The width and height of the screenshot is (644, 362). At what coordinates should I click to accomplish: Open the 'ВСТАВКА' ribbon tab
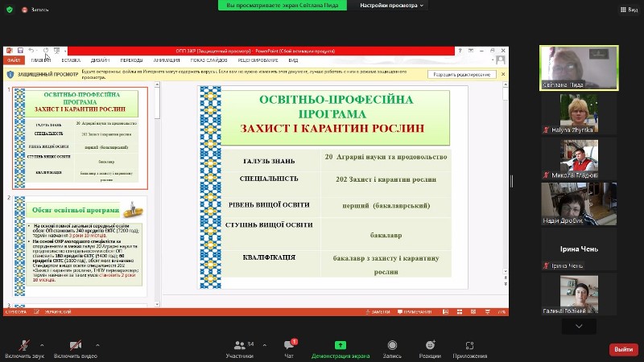pos(71,60)
